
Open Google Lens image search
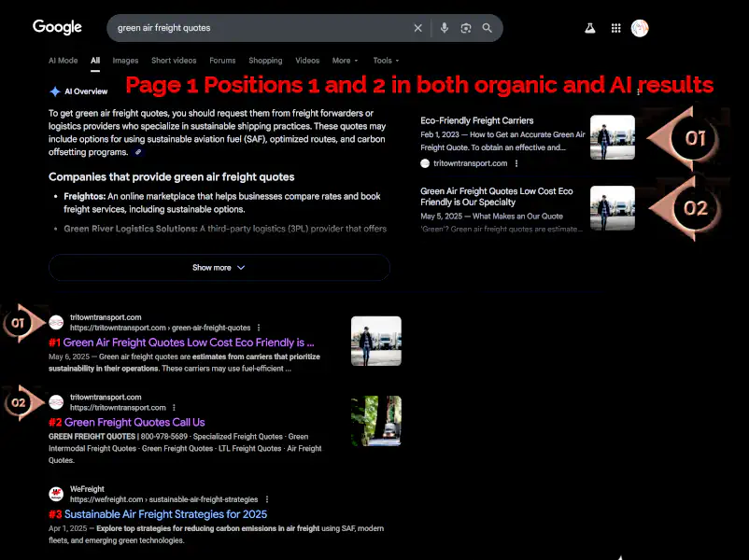click(466, 28)
